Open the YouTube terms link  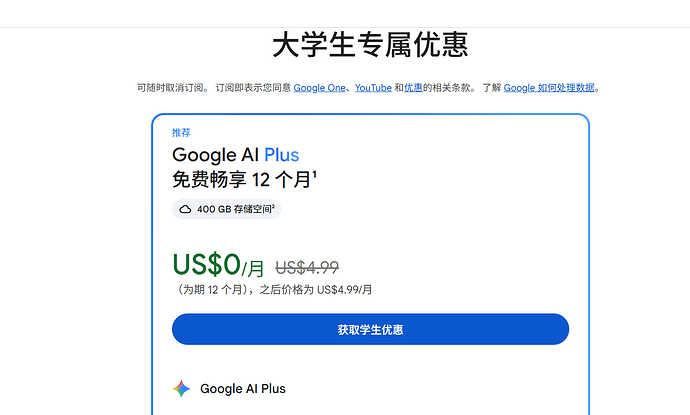pyautogui.click(x=373, y=88)
